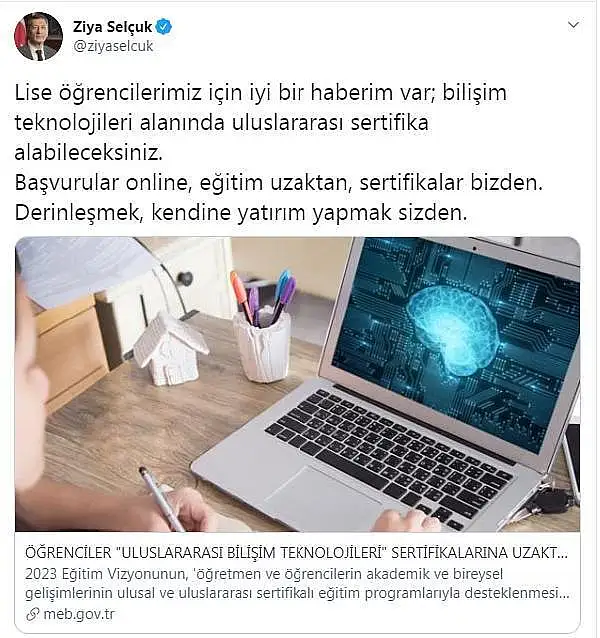Click the pen holder in the preview image

click(263, 326)
